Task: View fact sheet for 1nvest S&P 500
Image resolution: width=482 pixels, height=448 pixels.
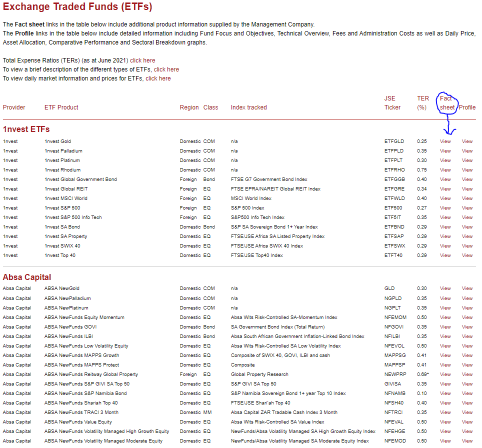Action: [x=445, y=208]
